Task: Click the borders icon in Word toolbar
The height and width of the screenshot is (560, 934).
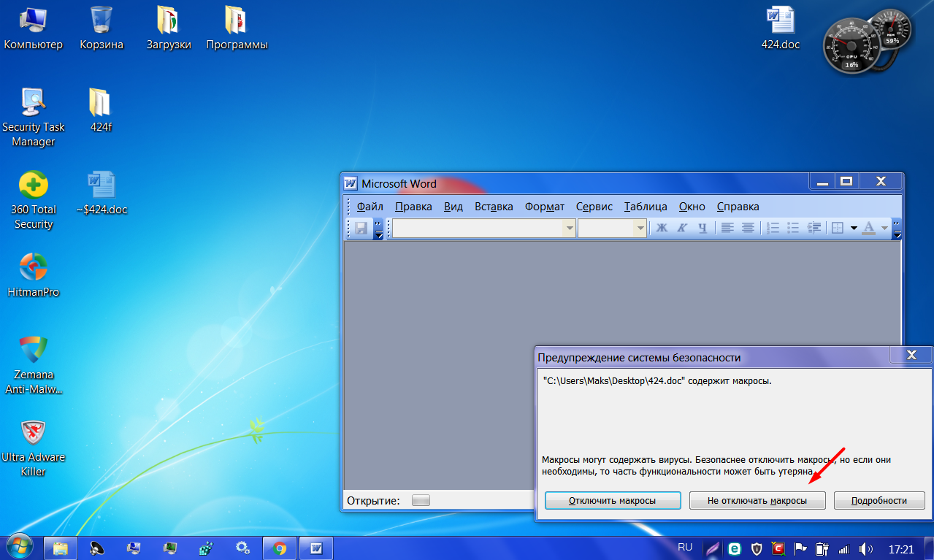Action: point(838,228)
